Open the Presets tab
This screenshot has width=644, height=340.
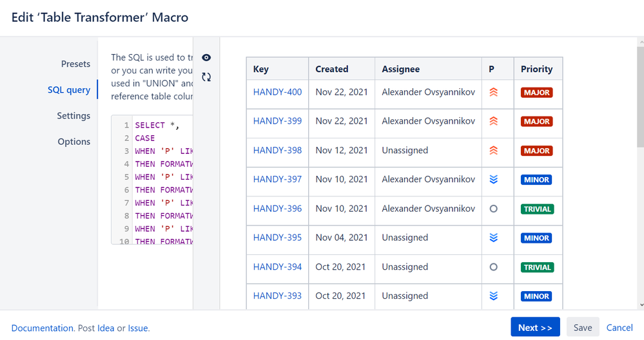[x=75, y=64]
